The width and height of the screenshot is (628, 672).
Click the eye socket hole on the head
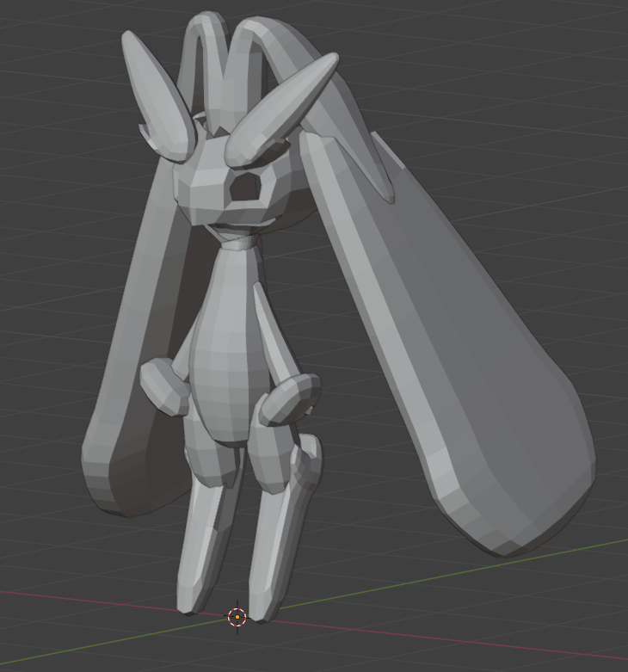point(245,187)
